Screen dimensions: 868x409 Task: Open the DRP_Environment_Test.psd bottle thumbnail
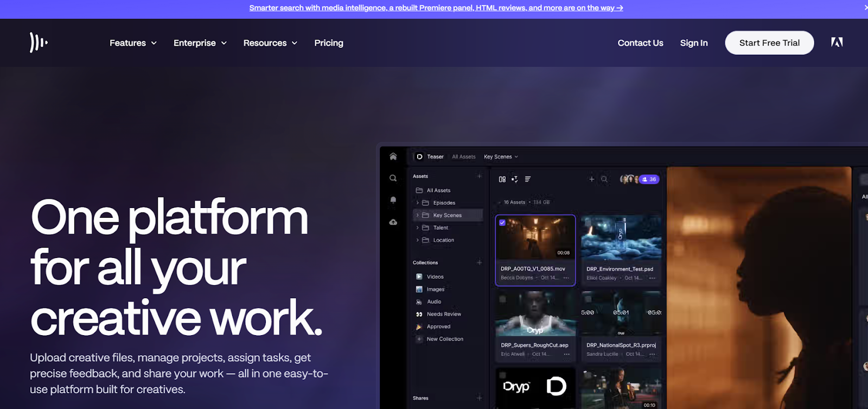[621, 238]
